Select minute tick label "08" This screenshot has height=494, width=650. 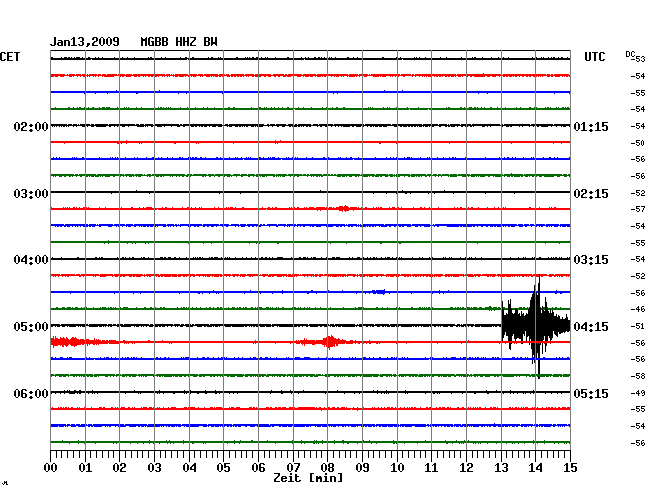pos(327,468)
